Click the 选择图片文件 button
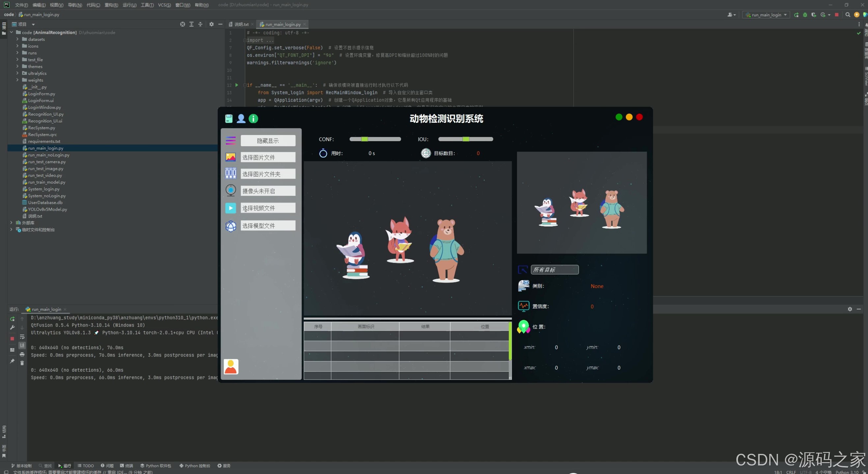 tap(268, 157)
